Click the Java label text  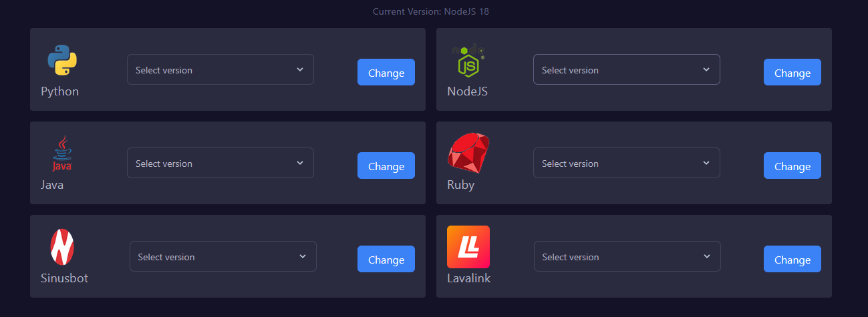[52, 185]
